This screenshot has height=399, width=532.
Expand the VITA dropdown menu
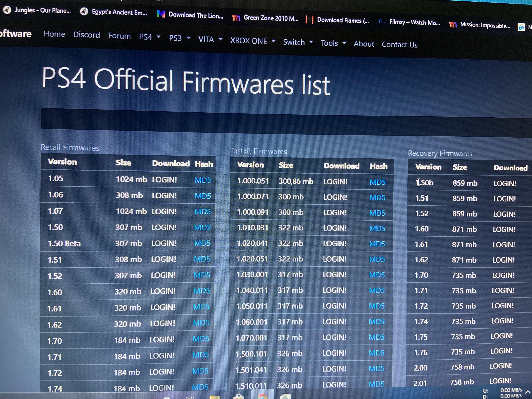[210, 39]
